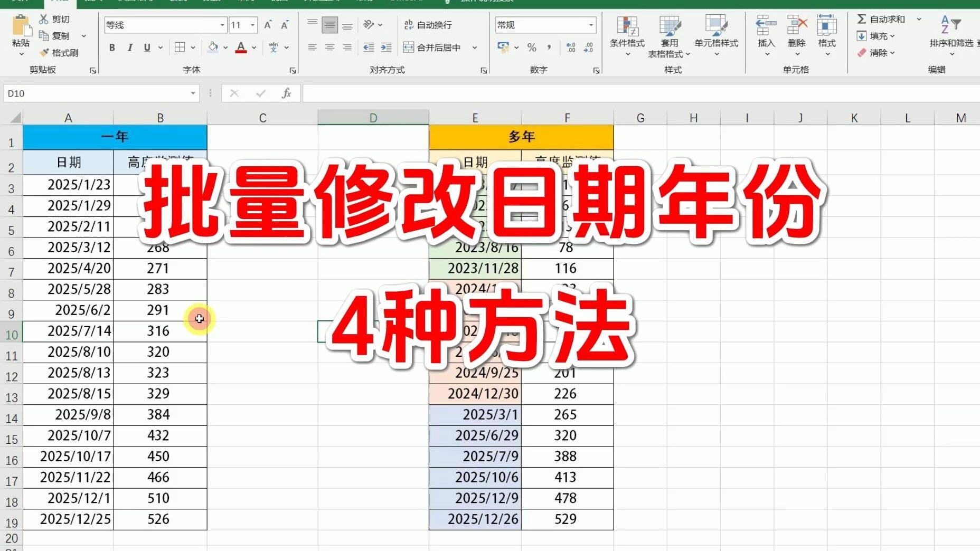Increase font size with larger A icon
980x551 pixels.
[268, 25]
